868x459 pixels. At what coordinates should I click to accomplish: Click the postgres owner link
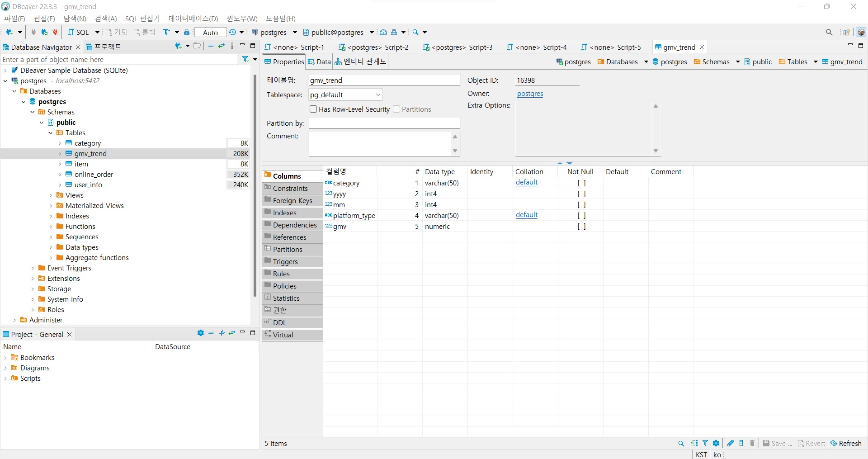[530, 94]
